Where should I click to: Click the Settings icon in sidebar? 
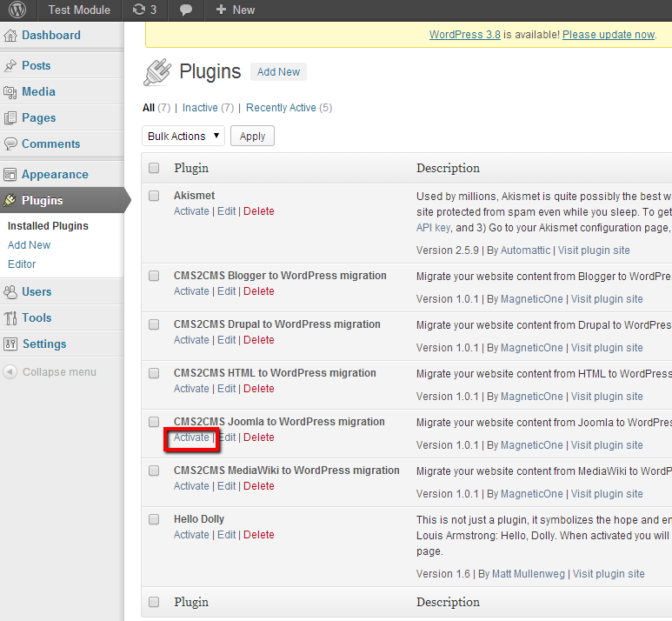[10, 344]
